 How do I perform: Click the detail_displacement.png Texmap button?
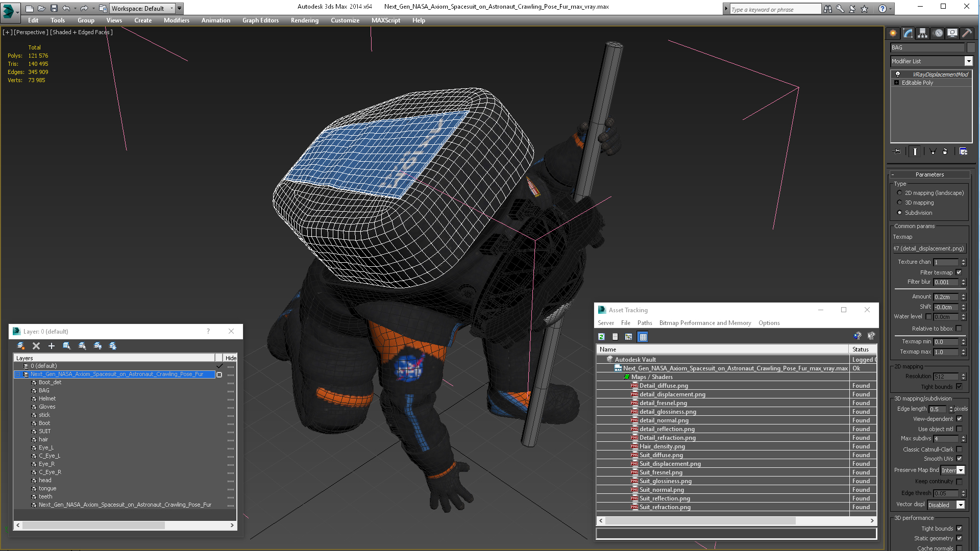click(x=928, y=248)
